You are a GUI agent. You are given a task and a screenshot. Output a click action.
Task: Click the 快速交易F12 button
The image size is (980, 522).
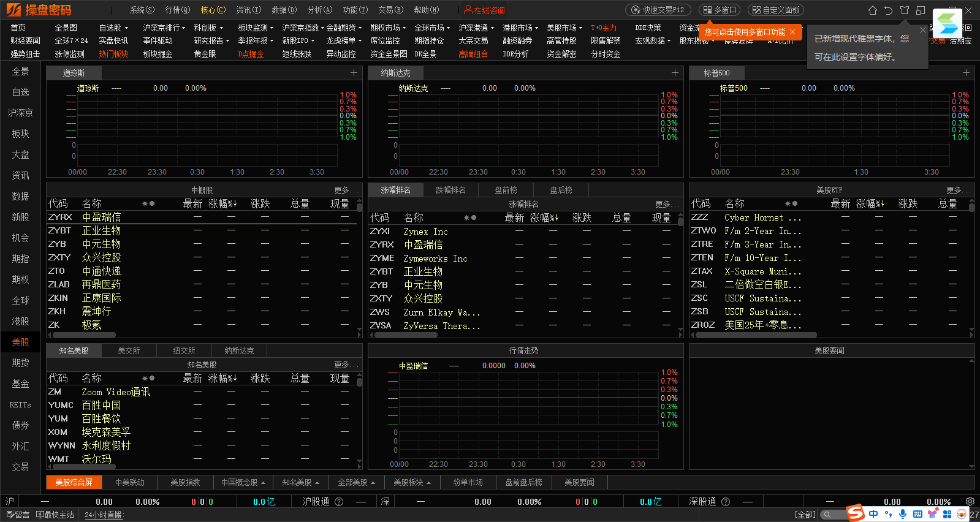coord(658,10)
